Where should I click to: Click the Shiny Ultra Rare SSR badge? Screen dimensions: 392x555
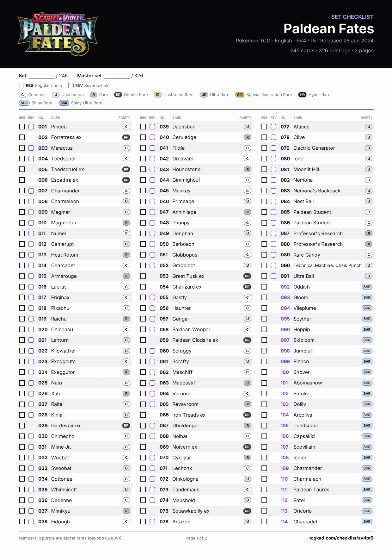64,103
